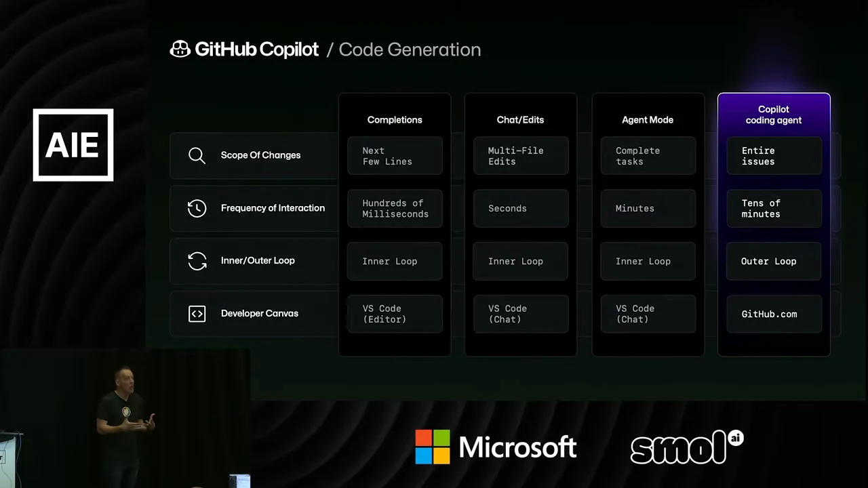Click 'Inner Loop' cell under Chat/Edits
The width and height of the screenshot is (868, 488).
click(x=521, y=262)
